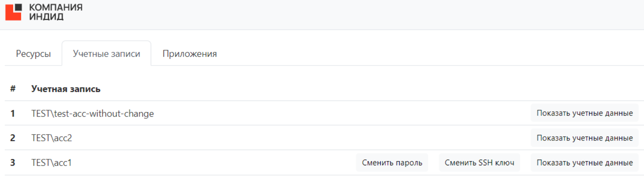Select the Учетные записи tab

pyautogui.click(x=106, y=54)
